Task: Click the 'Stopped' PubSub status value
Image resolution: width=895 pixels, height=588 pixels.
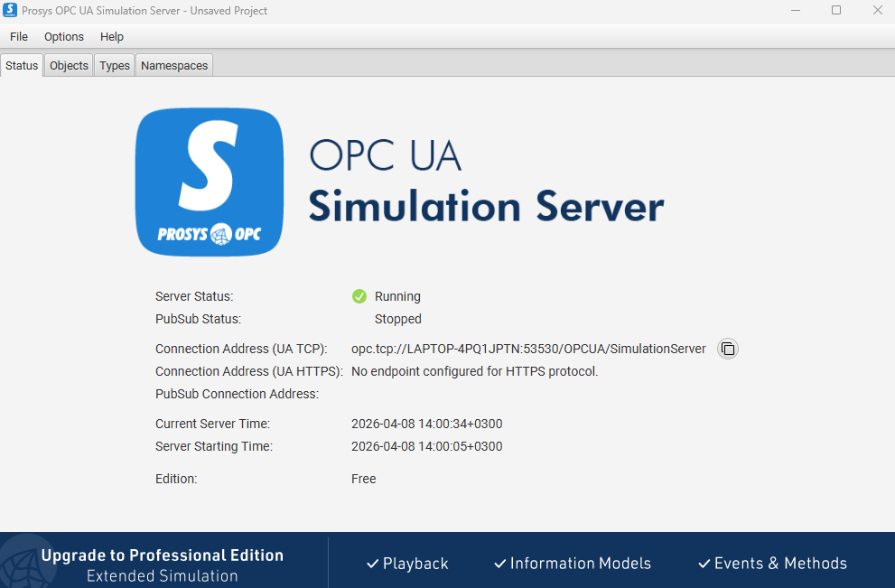Action: 398,319
